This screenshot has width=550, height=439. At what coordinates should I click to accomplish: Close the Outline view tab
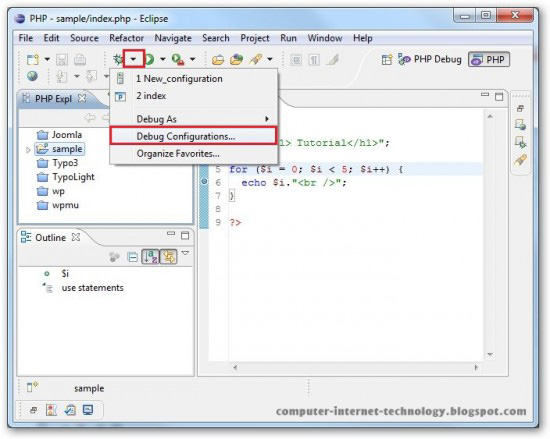coord(76,237)
